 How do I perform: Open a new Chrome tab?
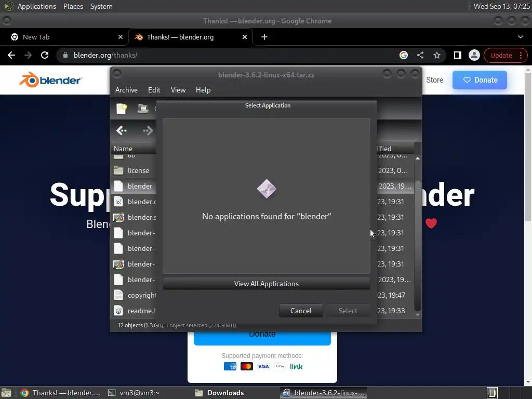[x=264, y=37]
